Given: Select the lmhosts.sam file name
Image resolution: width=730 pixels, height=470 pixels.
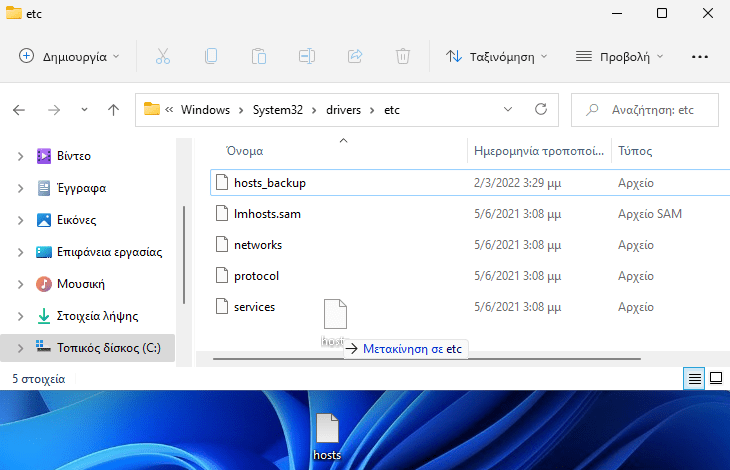Looking at the screenshot, I should click(267, 214).
